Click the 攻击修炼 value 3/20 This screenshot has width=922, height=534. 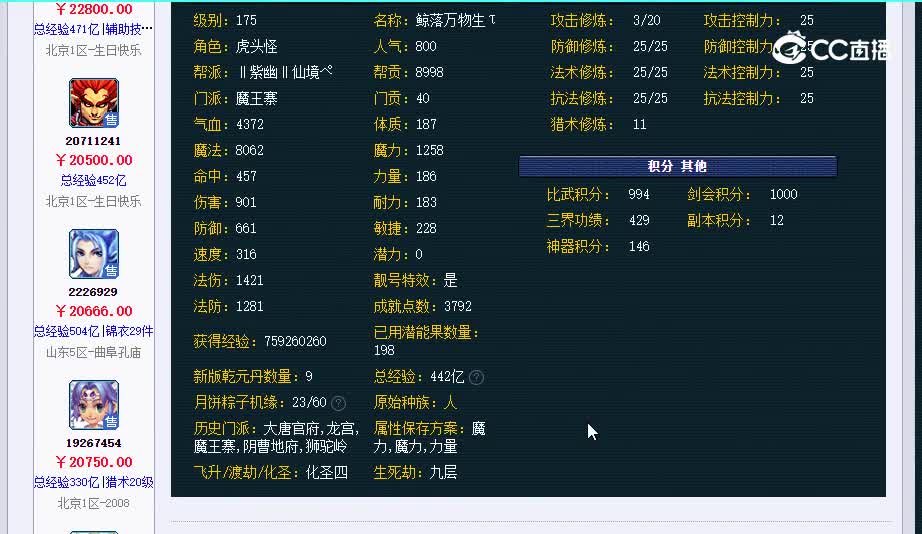[647, 21]
